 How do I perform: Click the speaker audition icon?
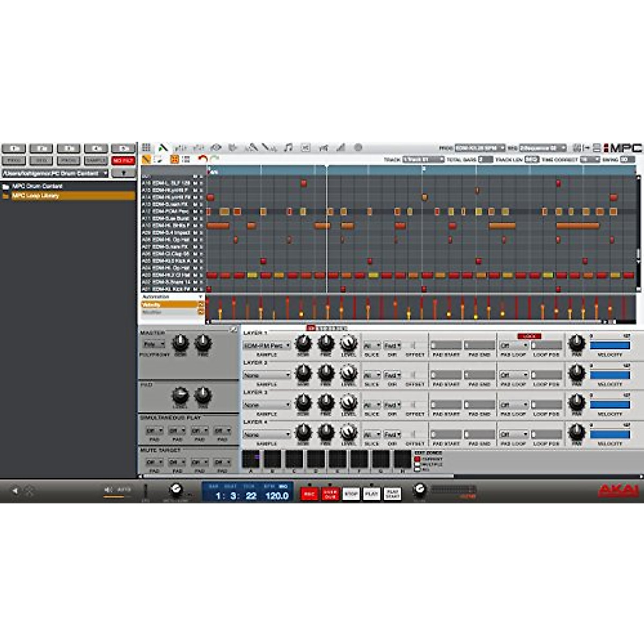pos(108,489)
